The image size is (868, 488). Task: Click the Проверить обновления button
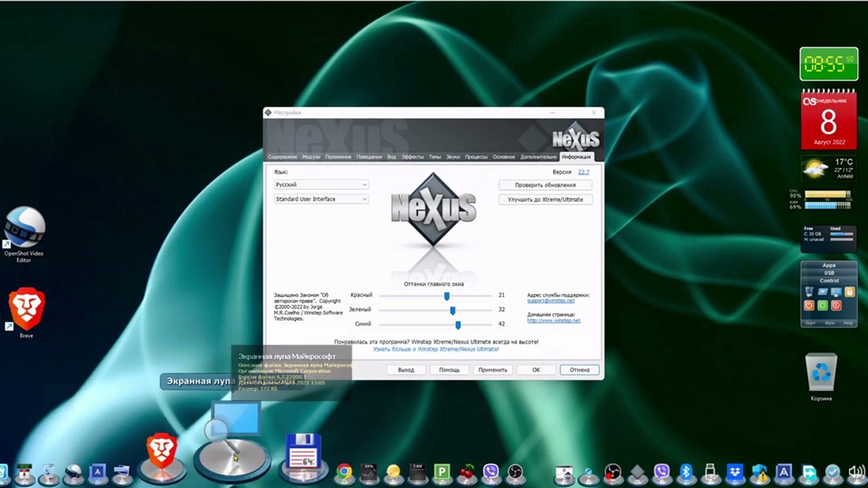[x=545, y=185]
